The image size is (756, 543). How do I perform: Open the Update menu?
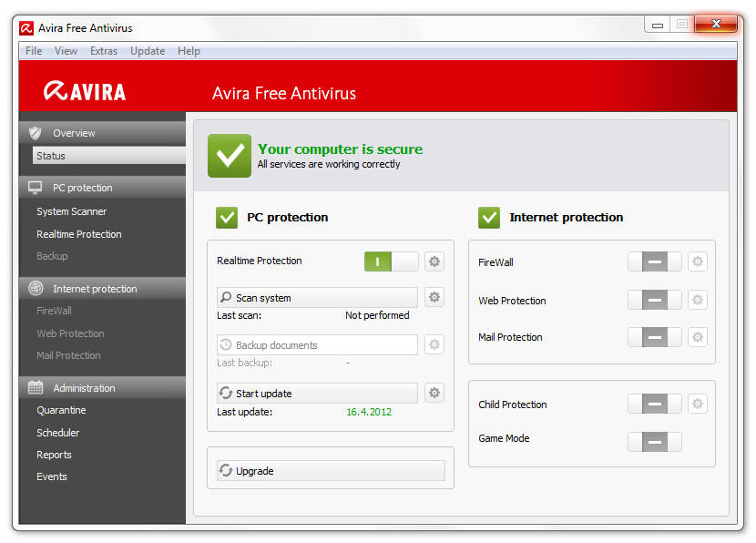(x=148, y=51)
